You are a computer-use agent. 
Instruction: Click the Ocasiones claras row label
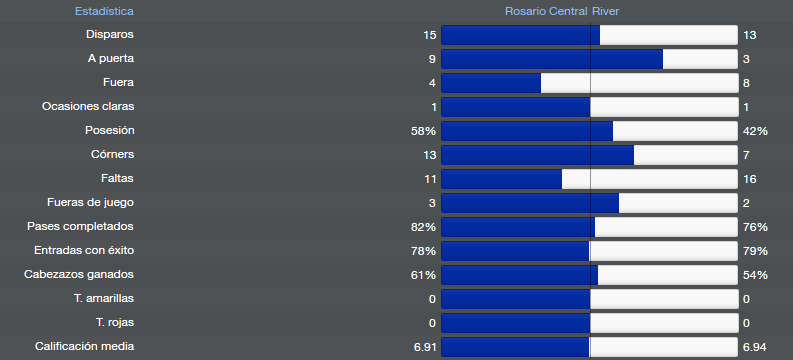[88, 107]
